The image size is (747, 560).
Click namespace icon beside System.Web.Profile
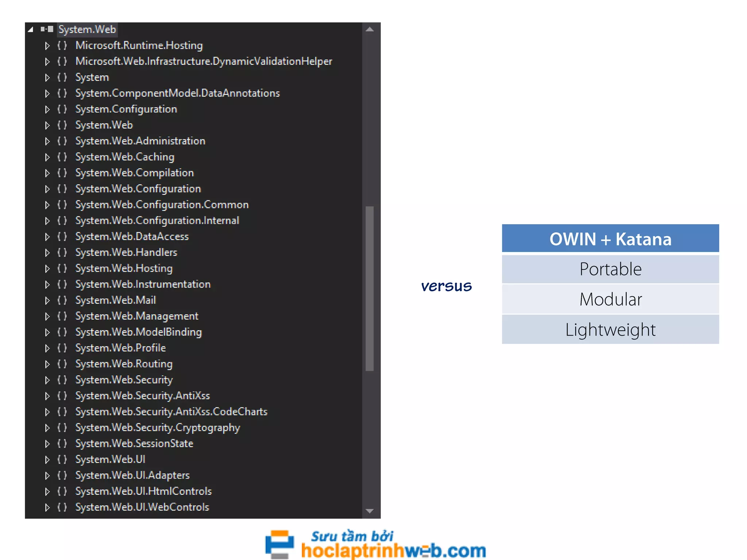[62, 348]
